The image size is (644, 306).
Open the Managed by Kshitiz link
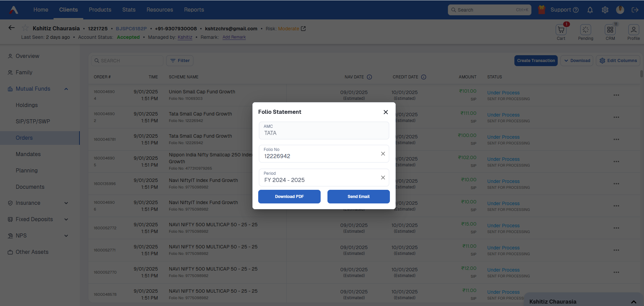click(185, 37)
